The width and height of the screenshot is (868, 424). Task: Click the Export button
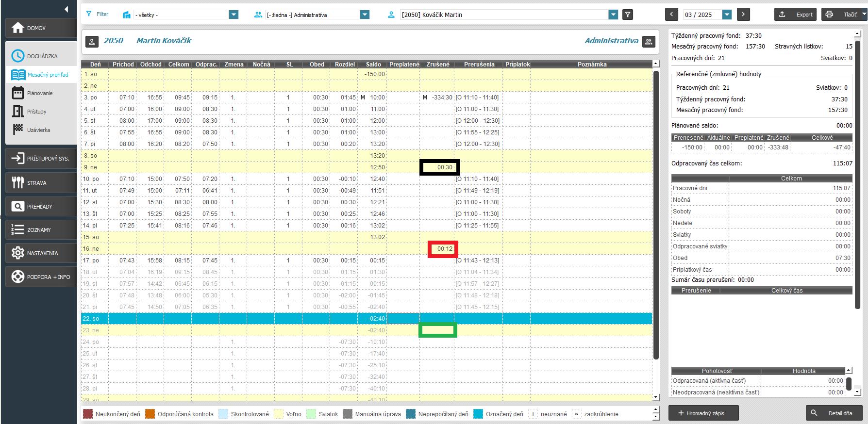pos(795,15)
